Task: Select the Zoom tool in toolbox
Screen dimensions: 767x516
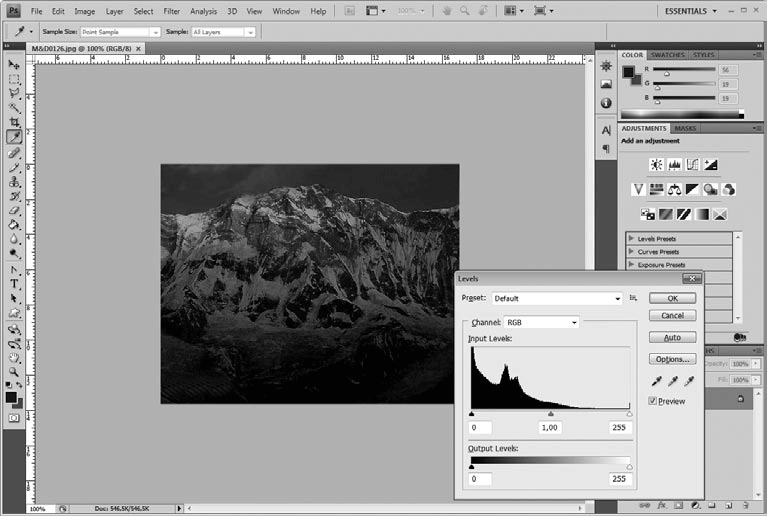Action: click(14, 371)
